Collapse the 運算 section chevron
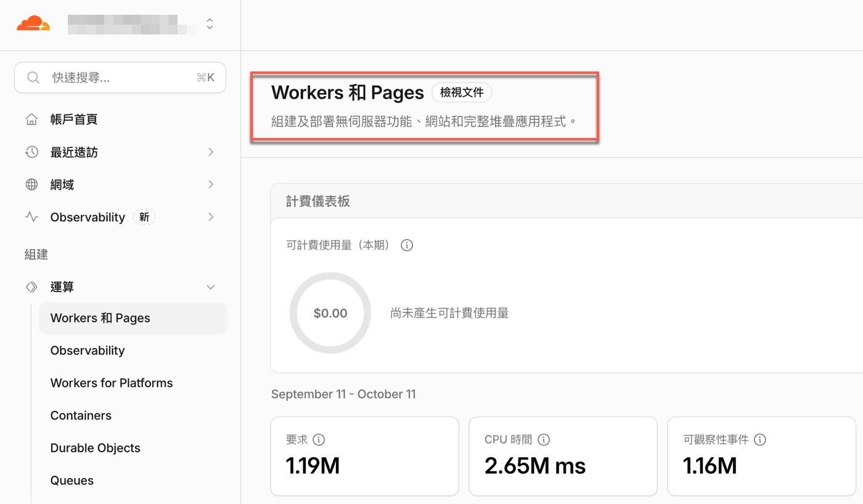The image size is (863, 504). point(211,287)
